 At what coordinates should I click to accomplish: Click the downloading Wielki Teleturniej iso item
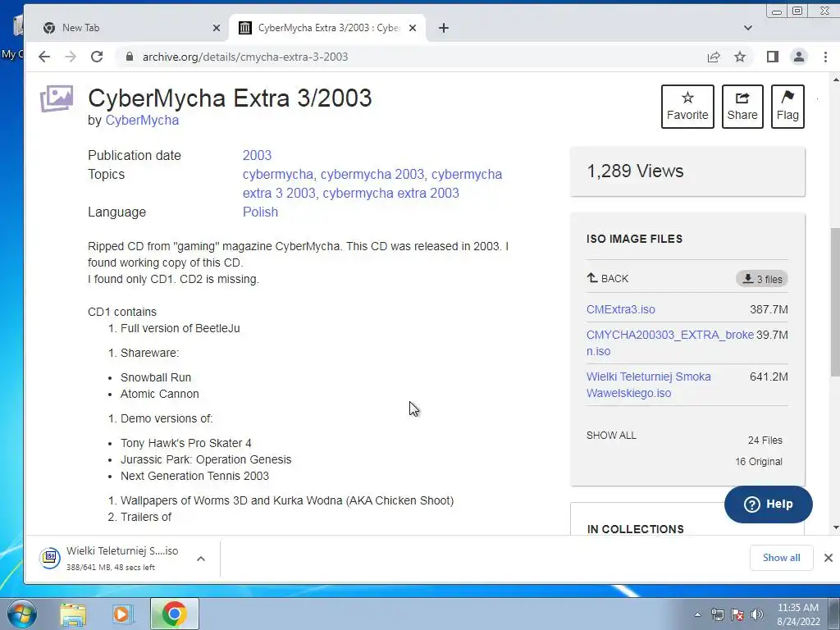pyautogui.click(x=112, y=559)
